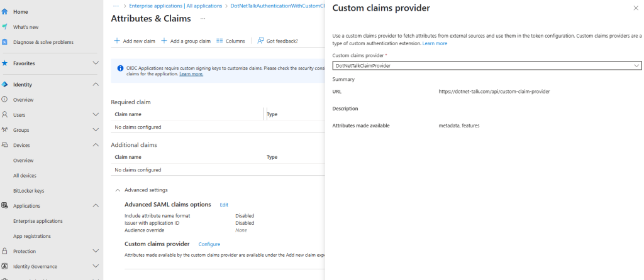Screen dimensions: 644x280
Task: Open Identity Overview in sidebar
Action: (x=23, y=100)
